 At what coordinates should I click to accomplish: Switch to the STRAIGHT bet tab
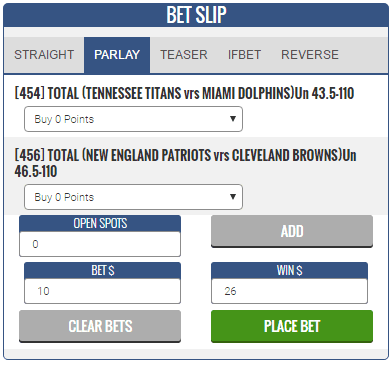click(44, 55)
